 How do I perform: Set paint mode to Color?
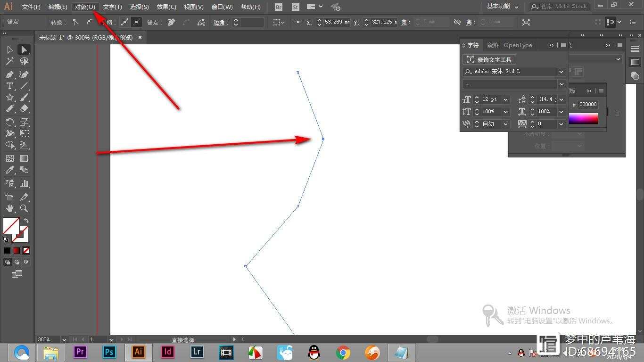point(7,251)
